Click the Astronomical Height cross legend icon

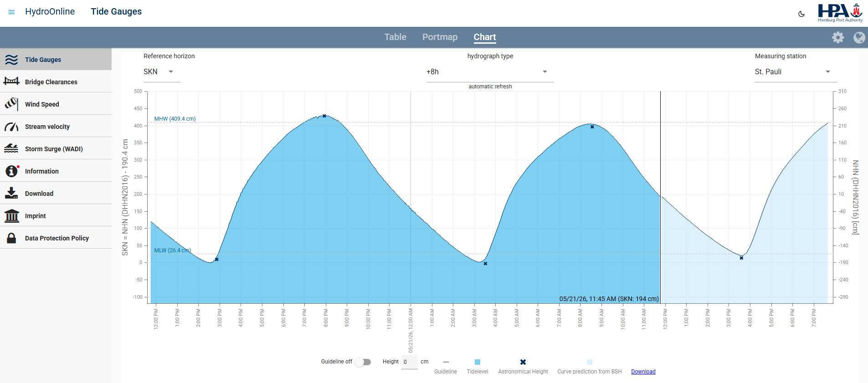pyautogui.click(x=523, y=362)
